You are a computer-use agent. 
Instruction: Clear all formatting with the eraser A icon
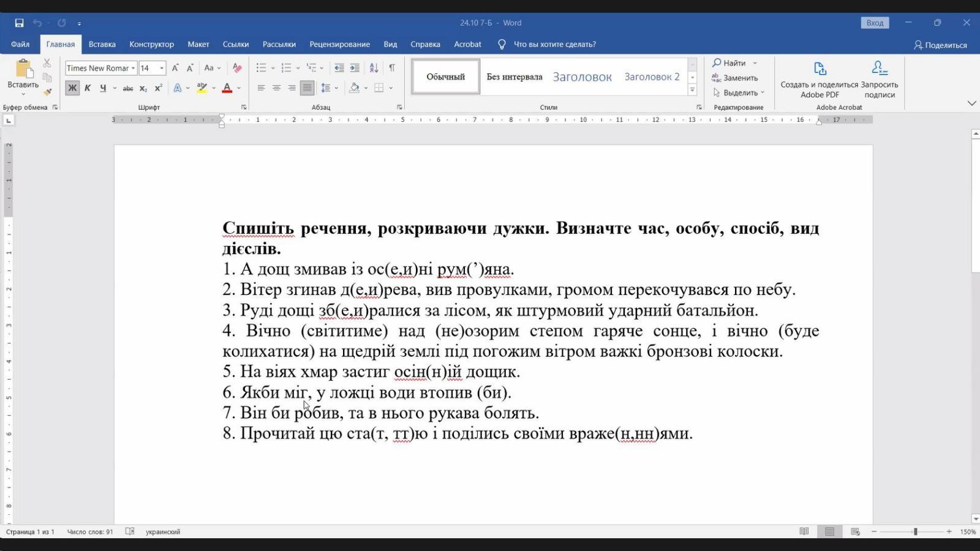pos(237,68)
